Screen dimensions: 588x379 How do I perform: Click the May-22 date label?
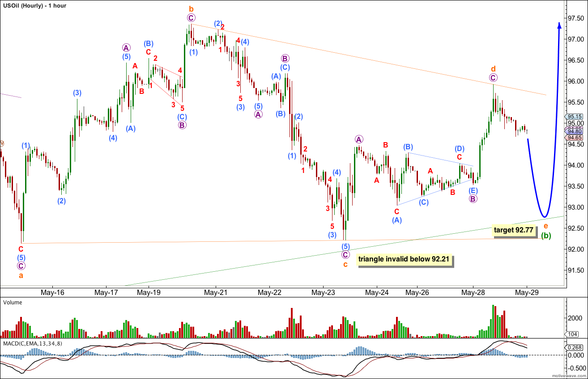click(x=269, y=292)
